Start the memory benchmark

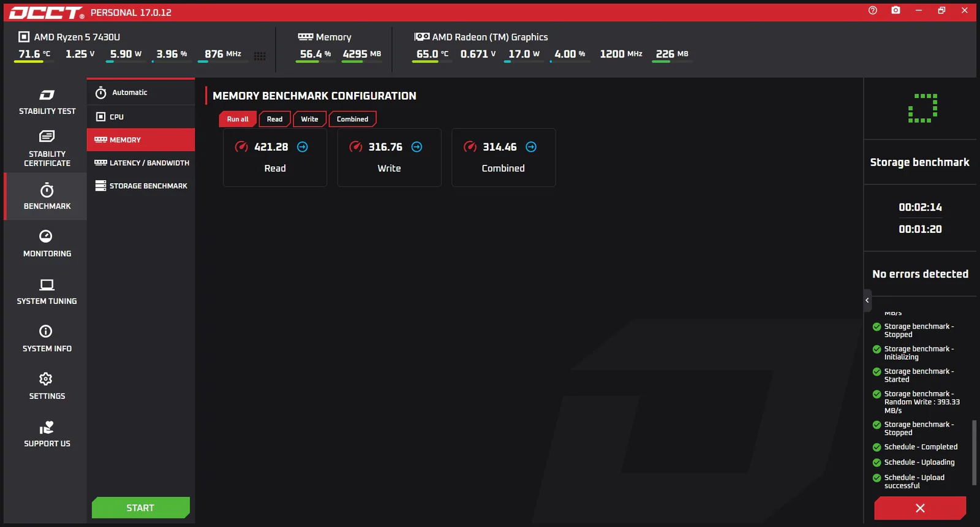(x=141, y=507)
